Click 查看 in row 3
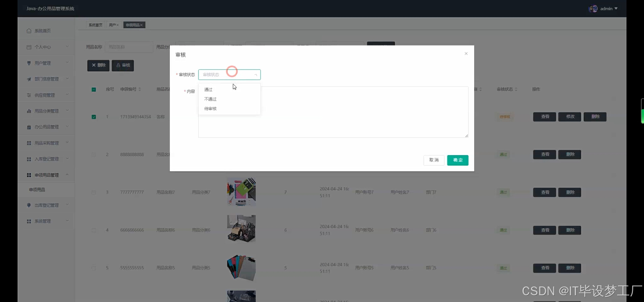The width and height of the screenshot is (644, 302). (x=545, y=192)
